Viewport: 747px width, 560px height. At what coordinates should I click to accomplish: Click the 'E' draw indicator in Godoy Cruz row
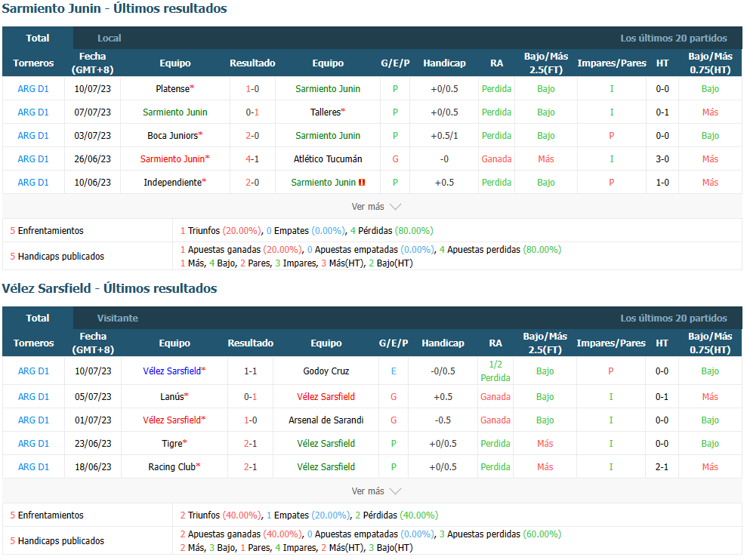[394, 371]
